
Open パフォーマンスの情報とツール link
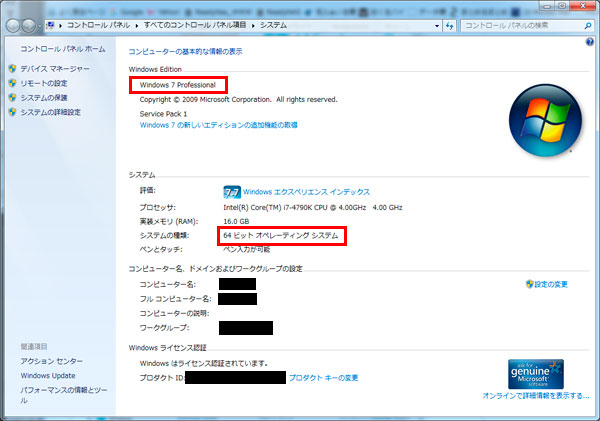[x=64, y=395]
